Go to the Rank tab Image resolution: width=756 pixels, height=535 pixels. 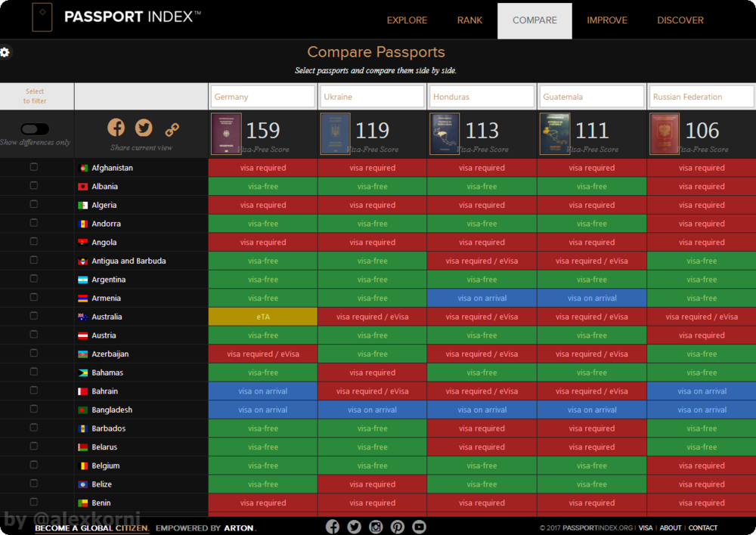click(x=469, y=20)
